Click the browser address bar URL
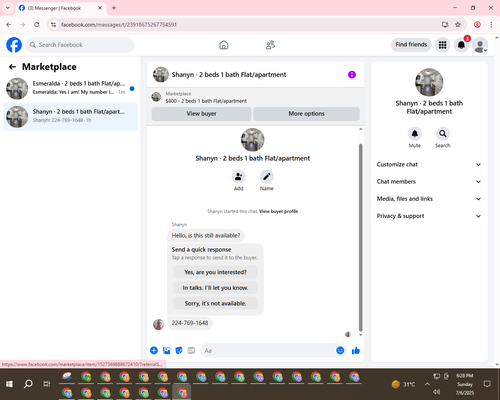The width and height of the screenshot is (500, 400). coord(119,25)
